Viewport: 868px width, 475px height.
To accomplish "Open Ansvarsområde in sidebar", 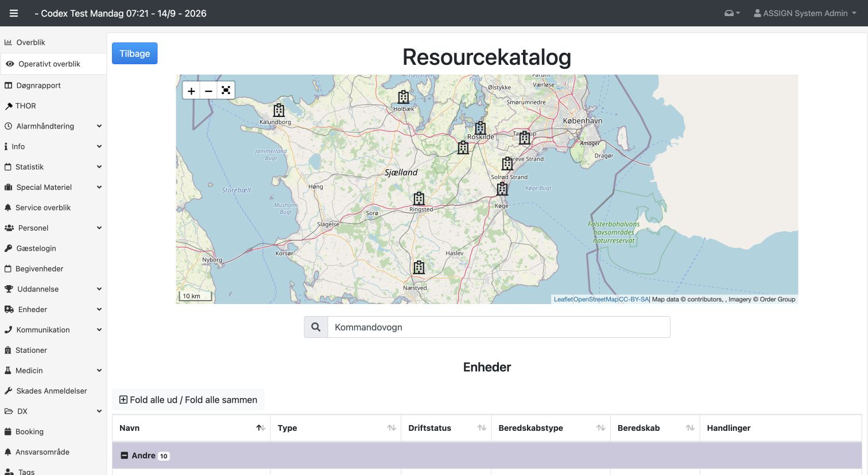I will pos(53,452).
